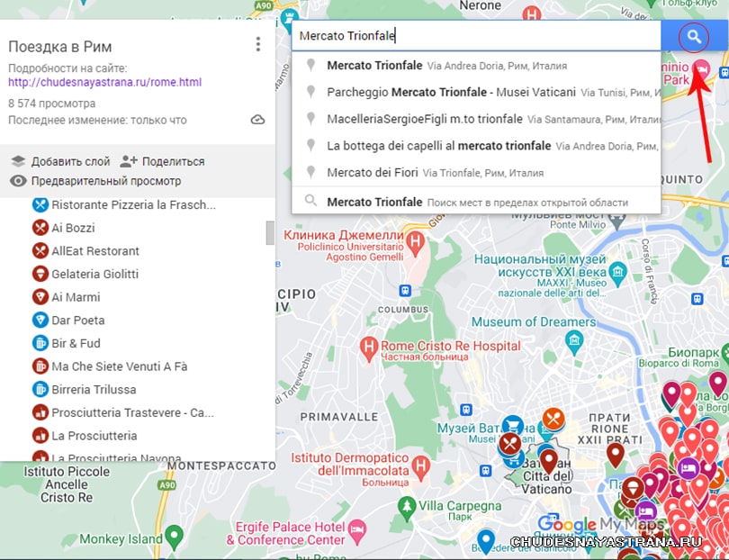The image size is (729, 560).
Task: Click the Bir & Fud beer icon
Action: pos(40,343)
